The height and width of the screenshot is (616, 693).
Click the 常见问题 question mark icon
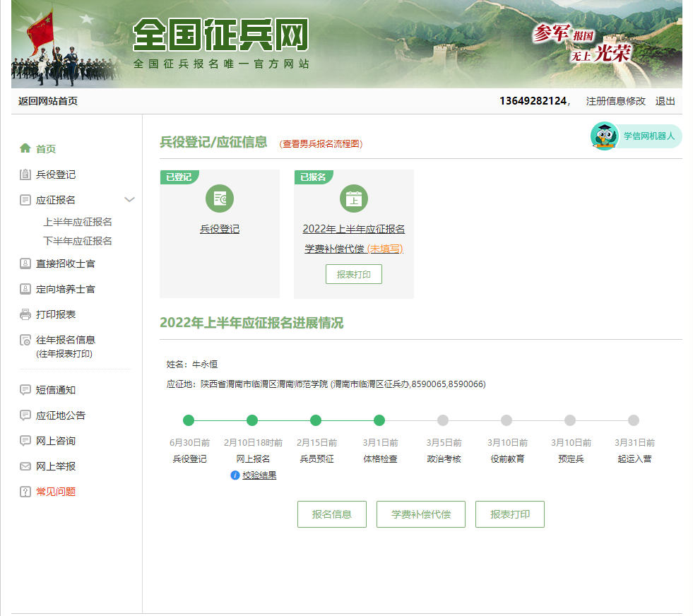pos(25,492)
